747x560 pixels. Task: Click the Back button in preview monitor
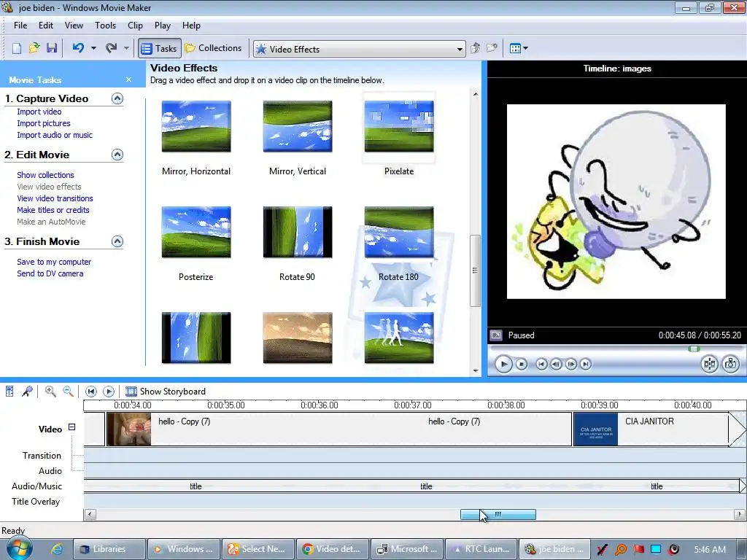click(541, 365)
